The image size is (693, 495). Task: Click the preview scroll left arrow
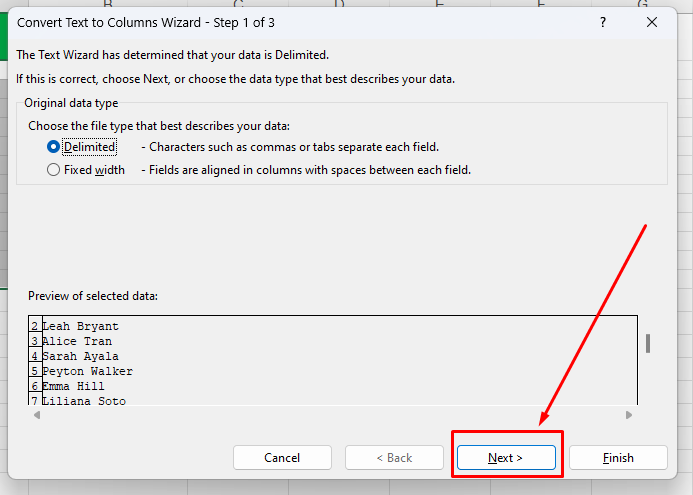click(37, 415)
